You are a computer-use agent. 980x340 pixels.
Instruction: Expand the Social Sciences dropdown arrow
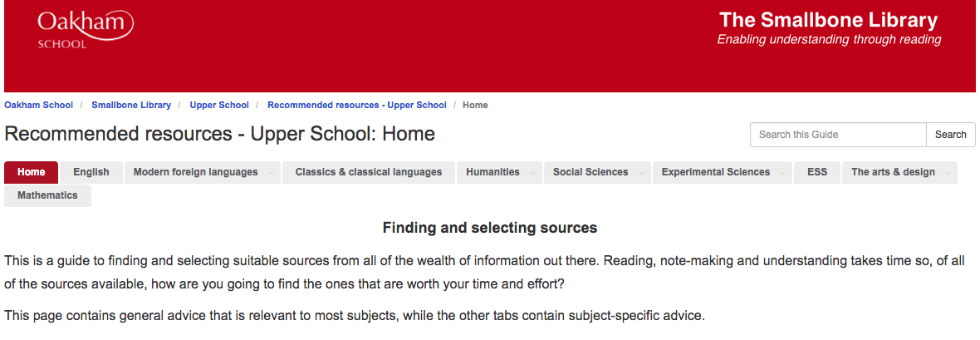tap(642, 174)
